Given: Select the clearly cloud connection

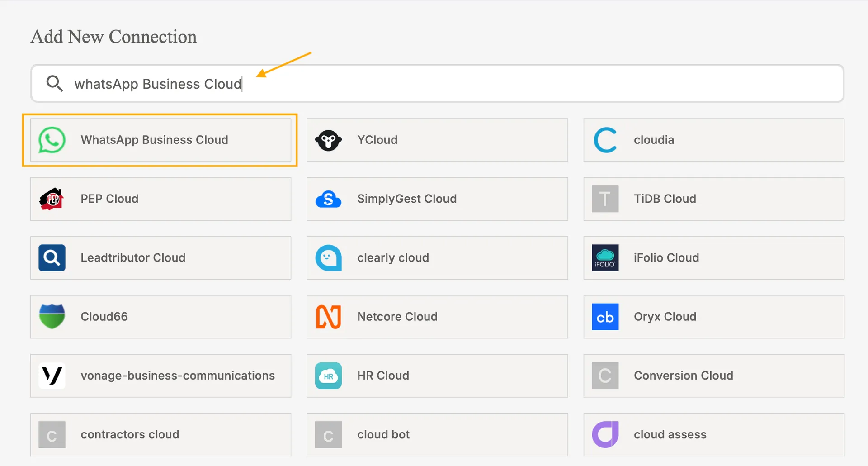Looking at the screenshot, I should click(x=437, y=258).
